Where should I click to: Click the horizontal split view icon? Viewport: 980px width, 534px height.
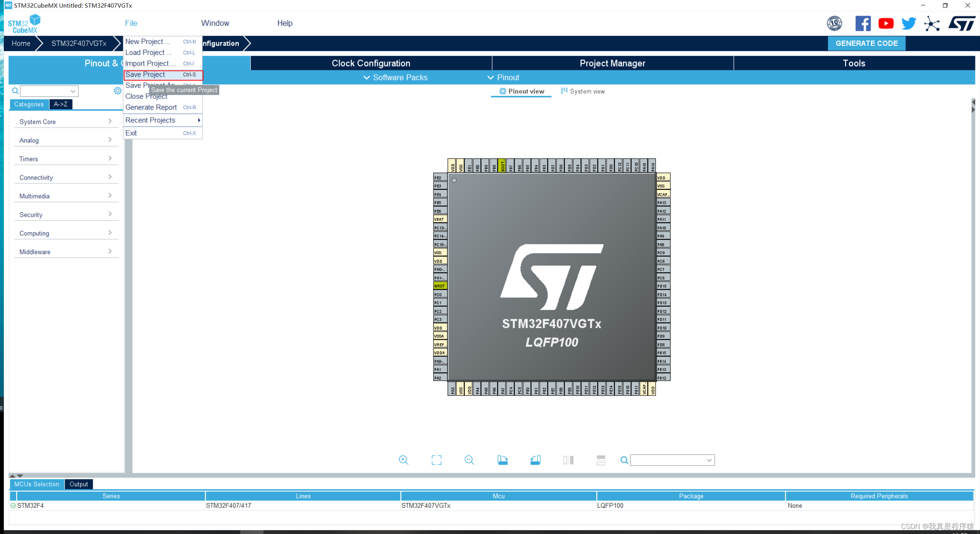coord(601,460)
